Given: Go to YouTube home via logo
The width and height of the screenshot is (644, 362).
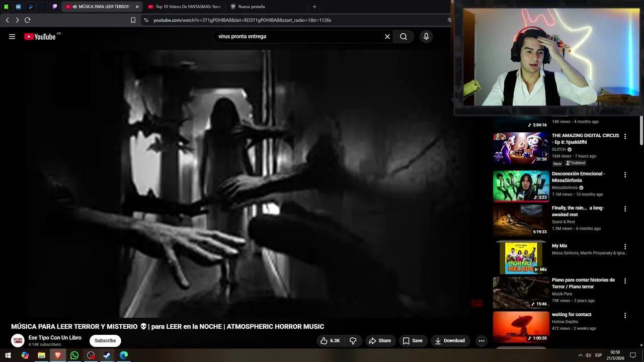Looking at the screenshot, I should coord(40,36).
